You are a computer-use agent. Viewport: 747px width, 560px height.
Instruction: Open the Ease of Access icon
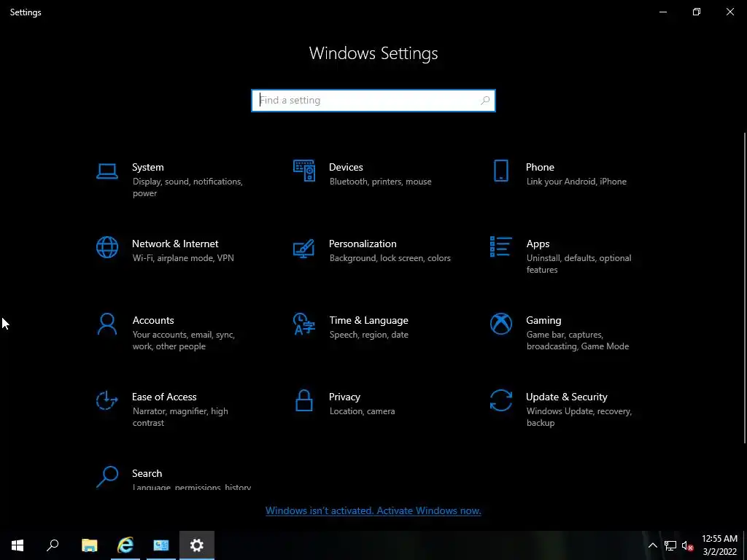[x=107, y=400]
